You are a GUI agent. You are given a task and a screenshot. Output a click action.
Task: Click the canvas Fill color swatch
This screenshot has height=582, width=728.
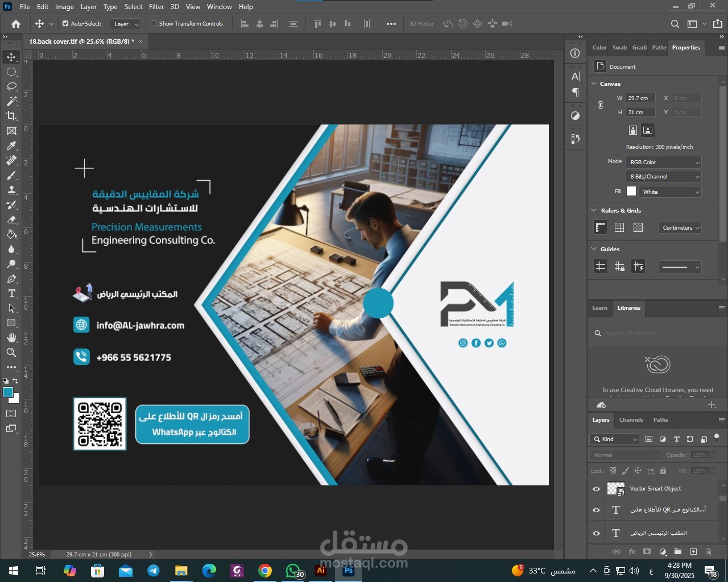(631, 192)
